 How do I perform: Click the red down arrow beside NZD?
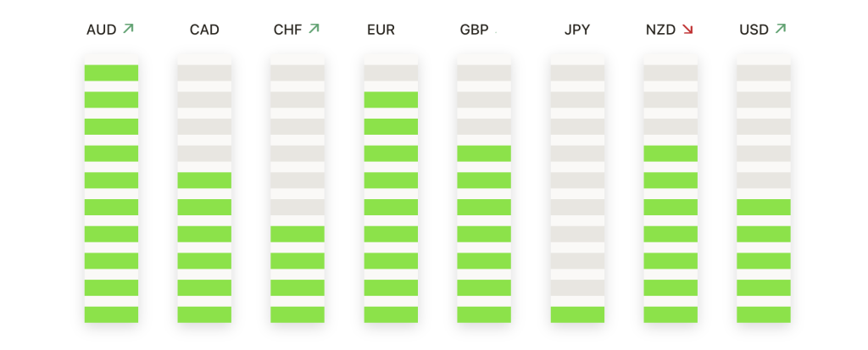click(687, 30)
